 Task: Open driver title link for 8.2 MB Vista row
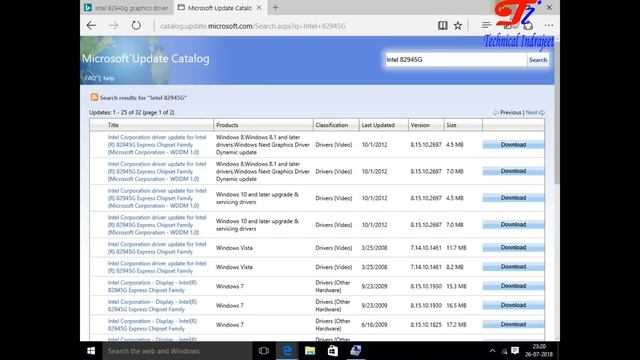157,267
